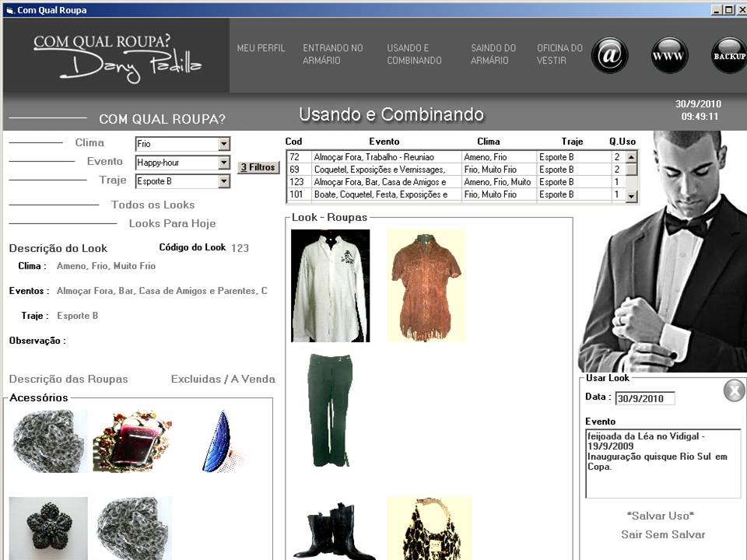
Task: Select the red gemstone ring accessory
Action: tap(132, 441)
